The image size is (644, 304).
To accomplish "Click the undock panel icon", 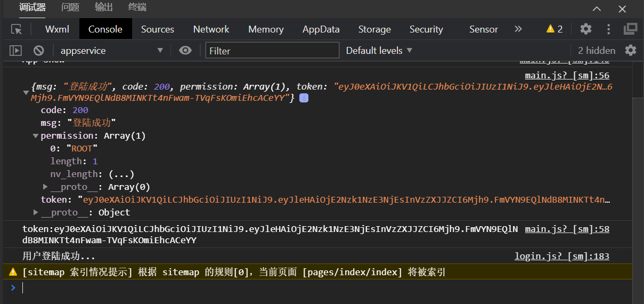I will coord(631,29).
